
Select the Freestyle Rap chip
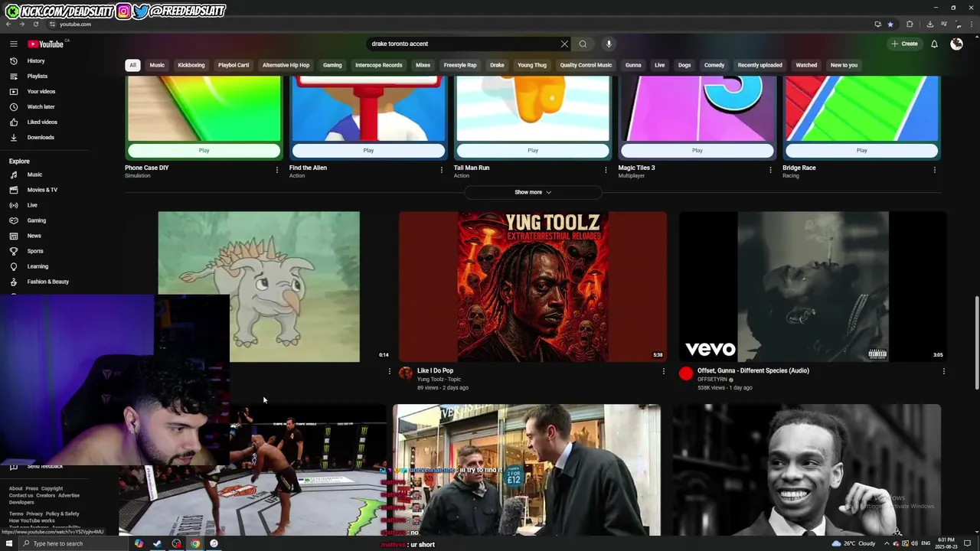click(x=460, y=65)
